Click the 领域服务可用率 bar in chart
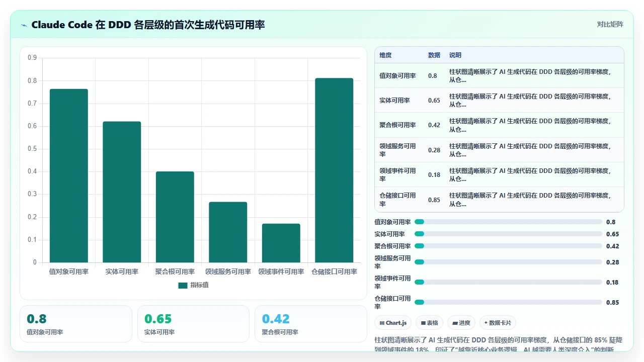Image resolution: width=644 pixels, height=362 pixels. pos(228,232)
